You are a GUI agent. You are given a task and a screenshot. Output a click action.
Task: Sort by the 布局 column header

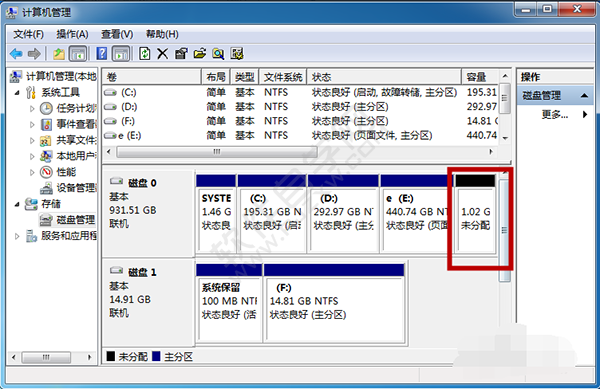click(x=216, y=77)
